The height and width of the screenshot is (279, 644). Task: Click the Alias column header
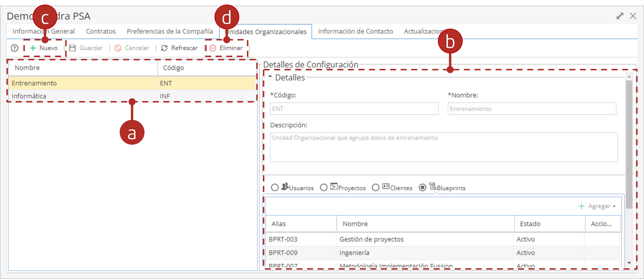[301, 224]
